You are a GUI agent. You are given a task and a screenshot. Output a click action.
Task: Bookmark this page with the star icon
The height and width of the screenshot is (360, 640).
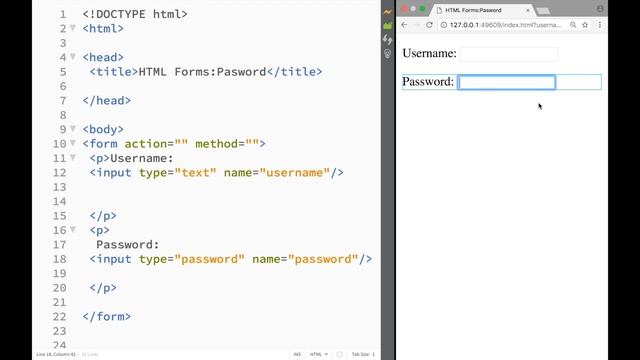coord(585,25)
